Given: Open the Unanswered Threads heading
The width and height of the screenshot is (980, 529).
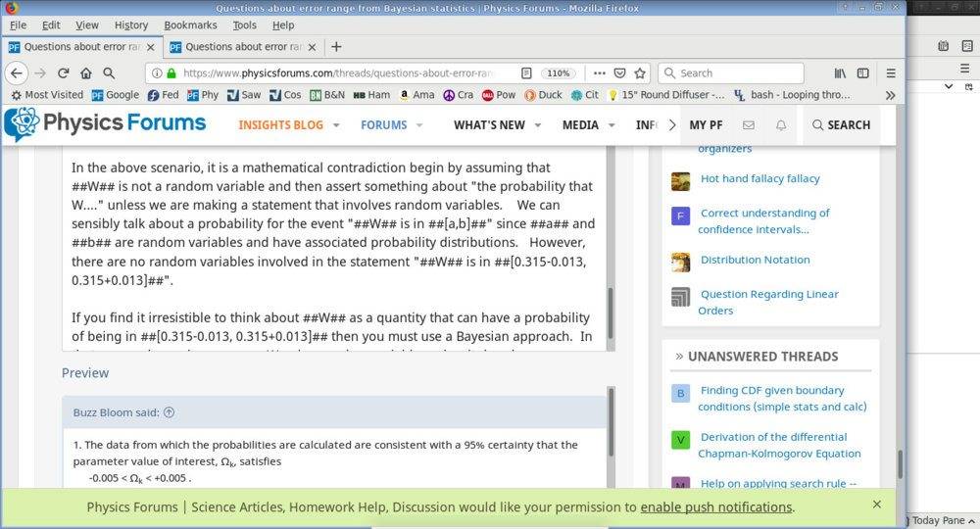Looking at the screenshot, I should tap(763, 357).
